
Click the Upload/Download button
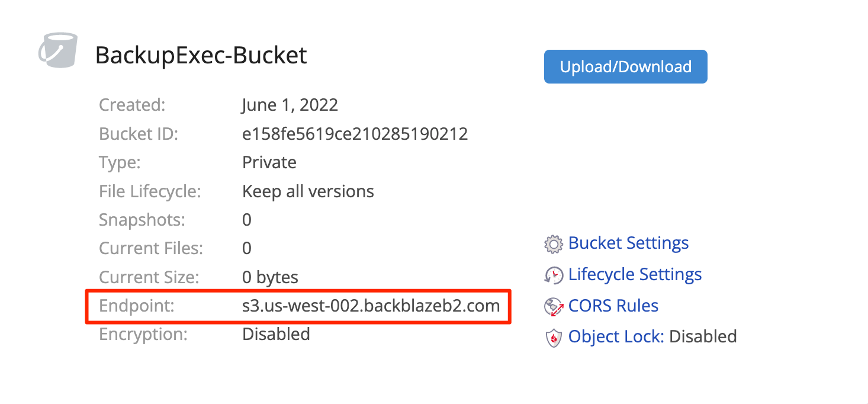pyautogui.click(x=625, y=66)
